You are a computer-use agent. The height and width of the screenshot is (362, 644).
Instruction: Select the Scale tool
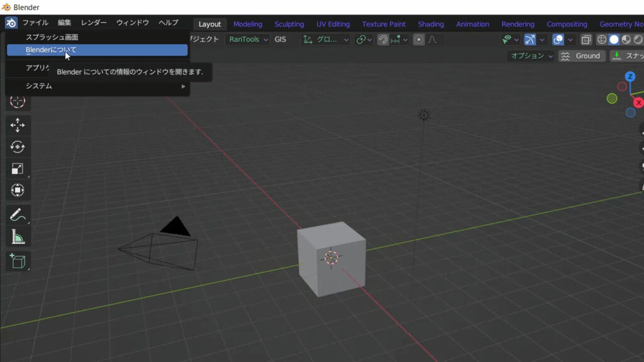pos(17,168)
